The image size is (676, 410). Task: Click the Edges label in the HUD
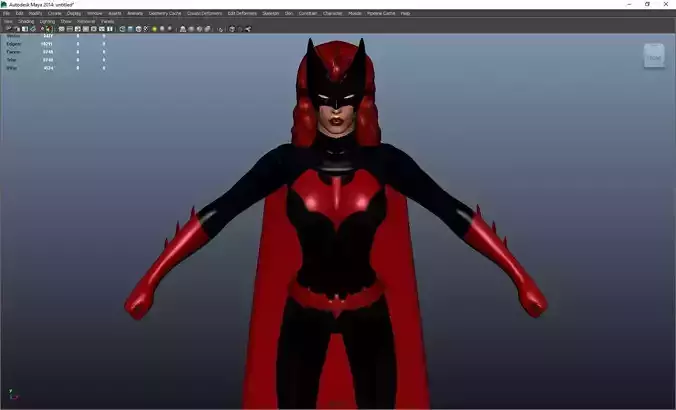click(13, 44)
